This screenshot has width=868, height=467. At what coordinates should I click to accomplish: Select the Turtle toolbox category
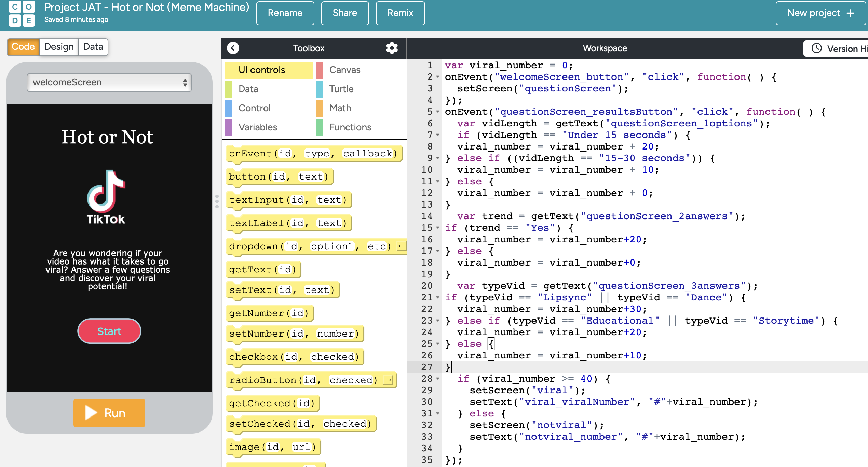click(x=341, y=89)
